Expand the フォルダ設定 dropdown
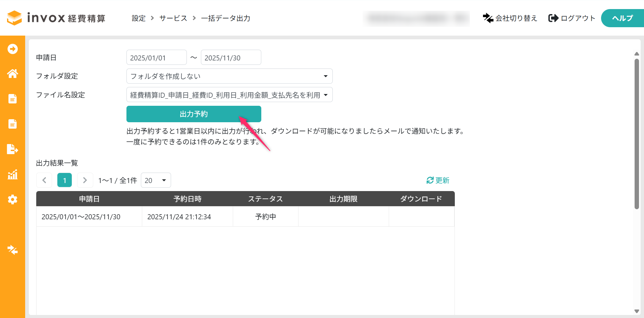 pyautogui.click(x=229, y=76)
